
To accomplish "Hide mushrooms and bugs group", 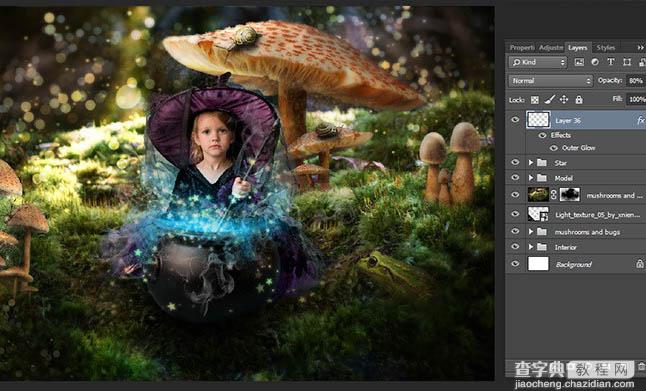I will pos(515,232).
